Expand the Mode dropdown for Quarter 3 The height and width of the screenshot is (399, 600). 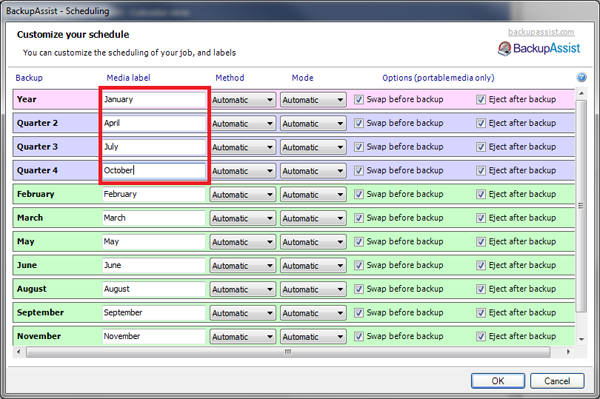[x=313, y=147]
